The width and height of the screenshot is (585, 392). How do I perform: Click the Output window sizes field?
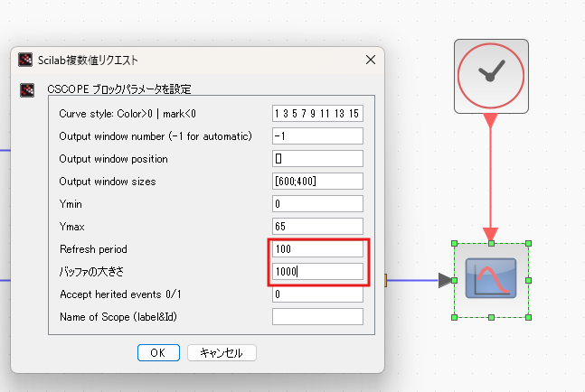tap(316, 181)
